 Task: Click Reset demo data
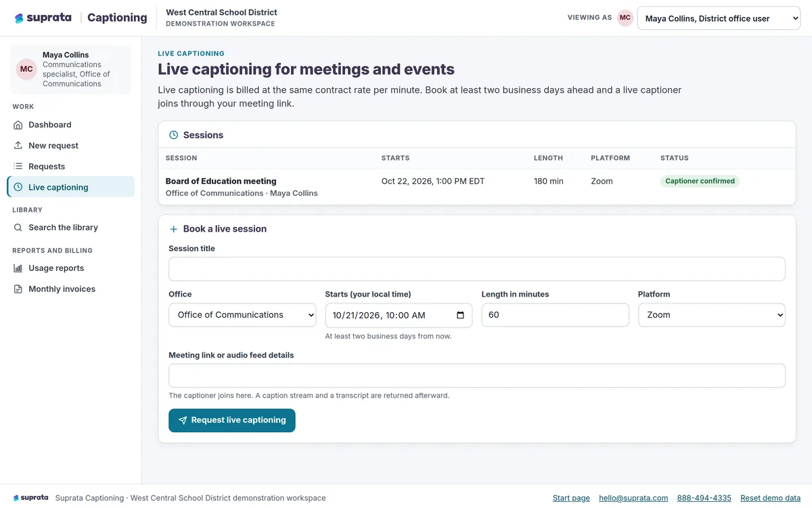click(x=770, y=498)
